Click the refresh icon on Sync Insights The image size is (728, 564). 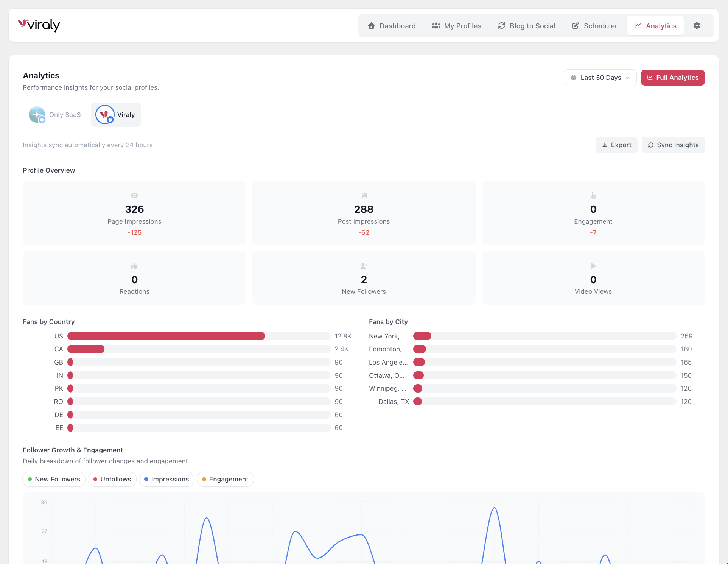pyautogui.click(x=651, y=145)
